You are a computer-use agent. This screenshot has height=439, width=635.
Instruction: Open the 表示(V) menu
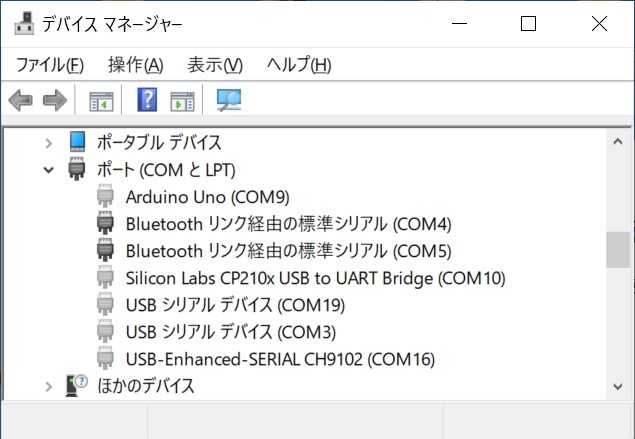pyautogui.click(x=215, y=65)
